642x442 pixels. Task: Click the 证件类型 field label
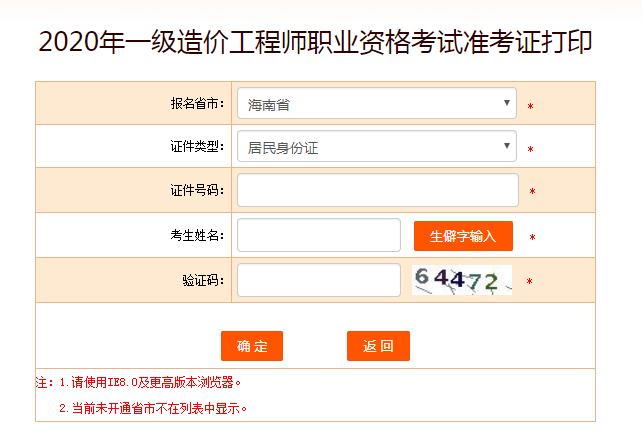click(197, 148)
